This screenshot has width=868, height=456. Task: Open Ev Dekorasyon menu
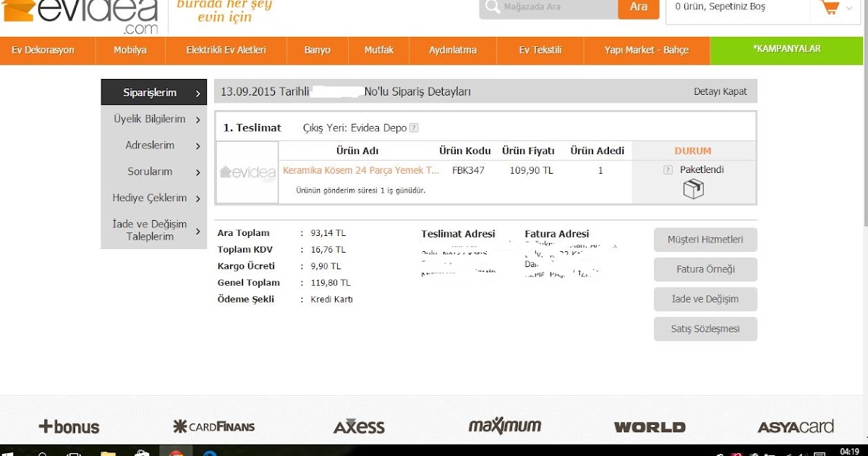[x=43, y=51]
